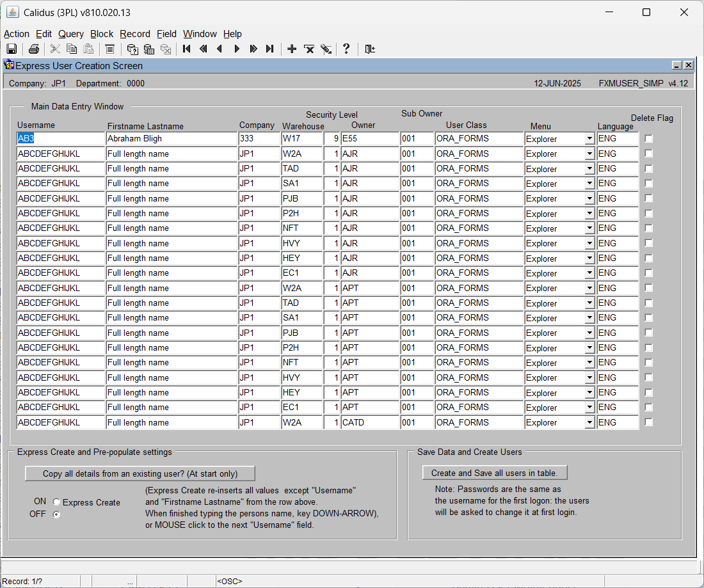Click the Abraham Bligh name field
Viewport: 704px width, 588px height.
coord(172,139)
